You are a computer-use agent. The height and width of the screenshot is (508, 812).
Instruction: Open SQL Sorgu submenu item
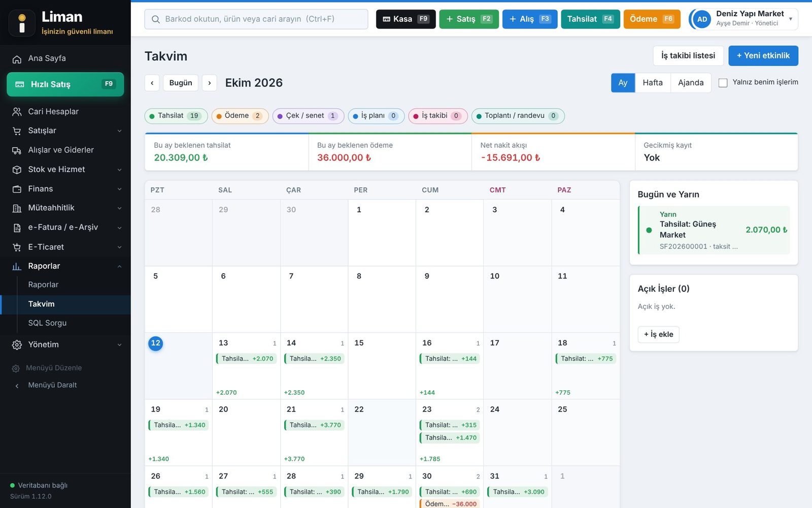point(47,323)
